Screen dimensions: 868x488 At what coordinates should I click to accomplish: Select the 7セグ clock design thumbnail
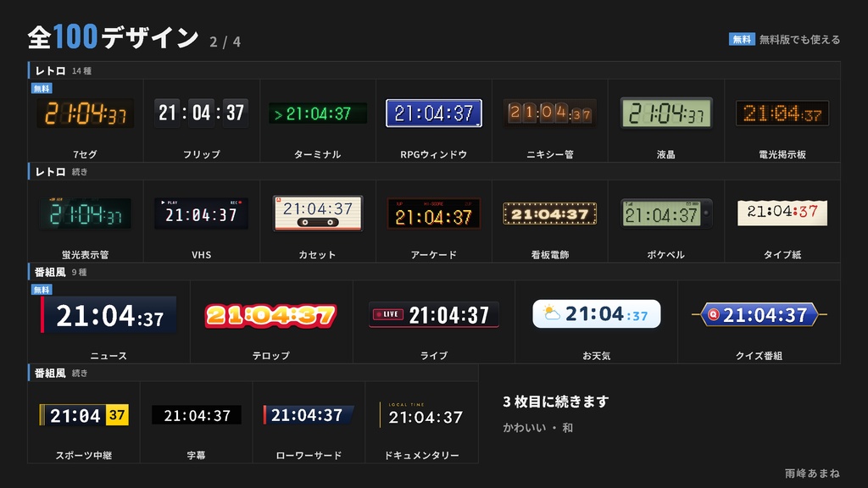pyautogui.click(x=86, y=114)
